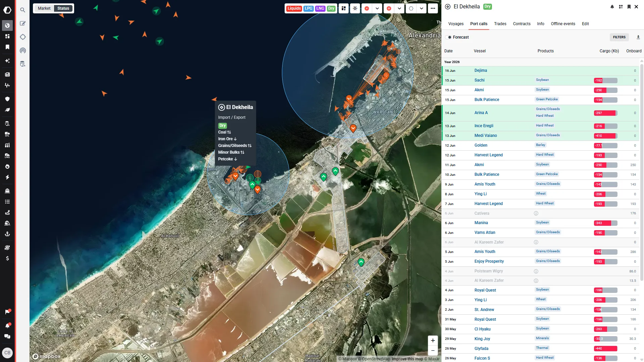
Task: Open the Contracts tab
Action: coord(522,24)
